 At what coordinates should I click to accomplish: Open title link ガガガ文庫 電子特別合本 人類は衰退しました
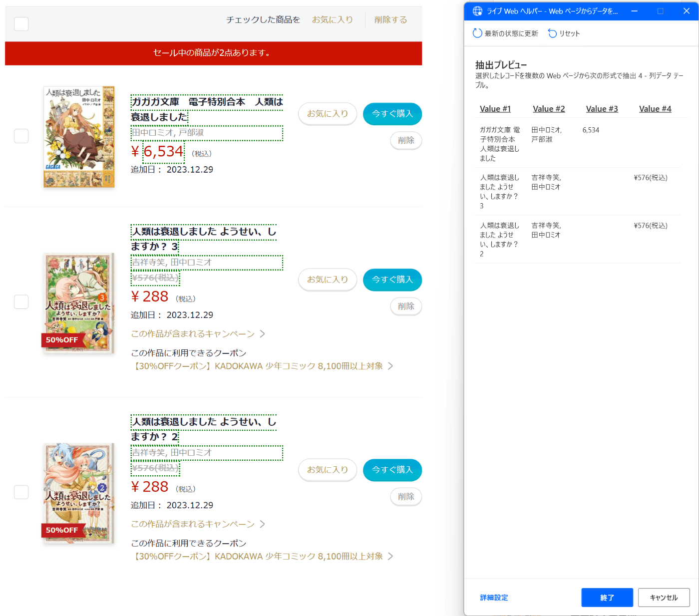[207, 109]
